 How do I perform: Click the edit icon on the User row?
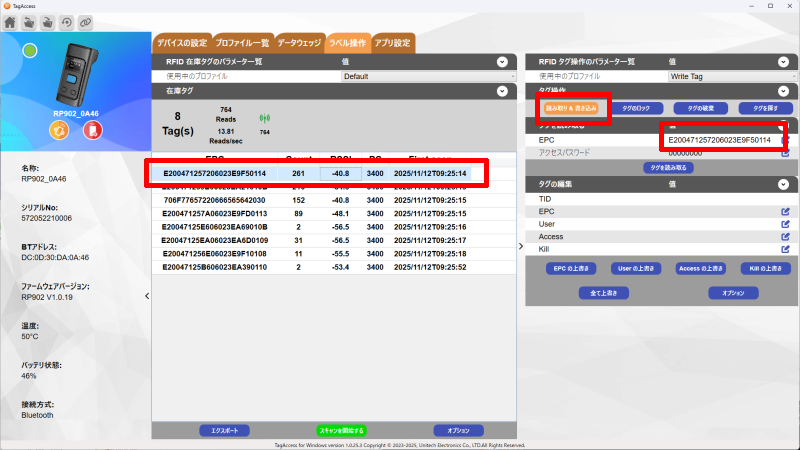(785, 223)
